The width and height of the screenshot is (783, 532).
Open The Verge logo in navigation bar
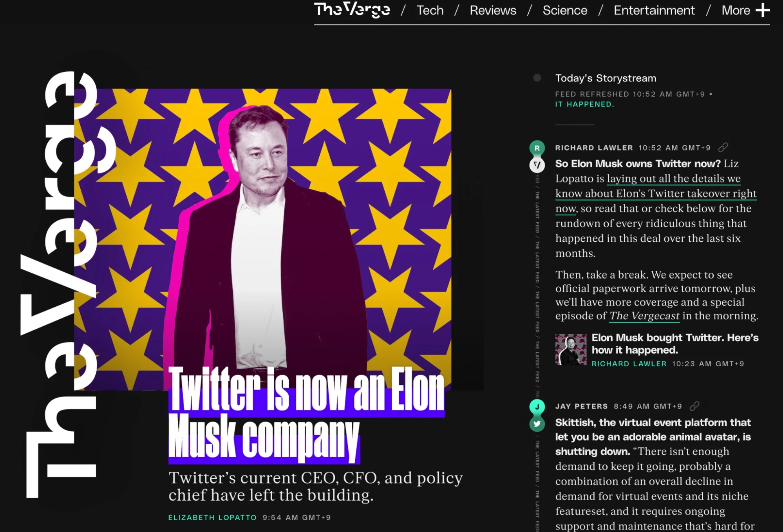[x=352, y=10]
